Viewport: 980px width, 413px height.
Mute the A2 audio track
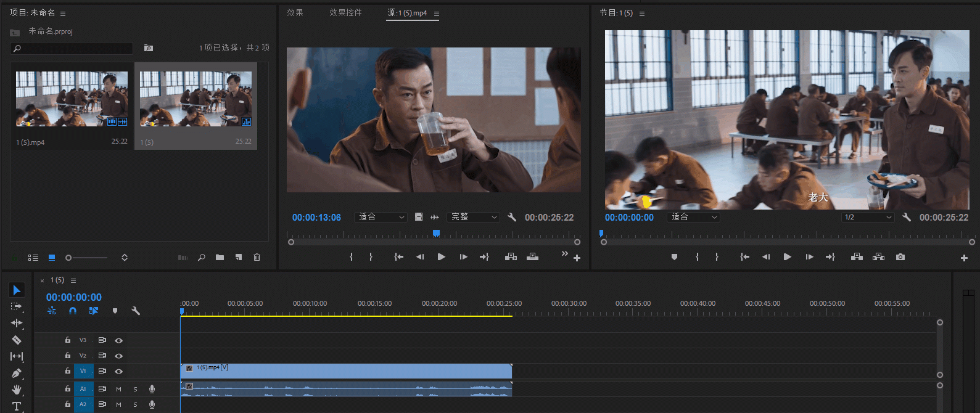tap(118, 404)
